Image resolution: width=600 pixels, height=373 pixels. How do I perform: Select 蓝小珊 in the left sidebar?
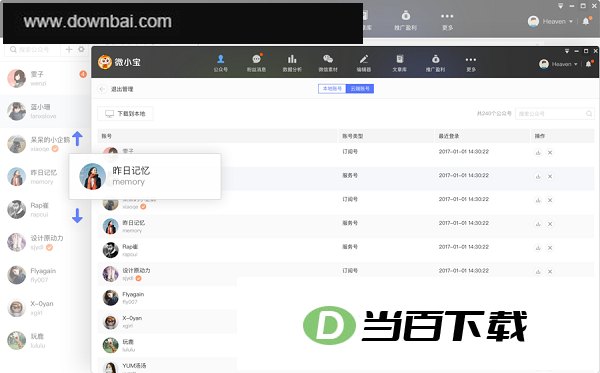pyautogui.click(x=45, y=111)
